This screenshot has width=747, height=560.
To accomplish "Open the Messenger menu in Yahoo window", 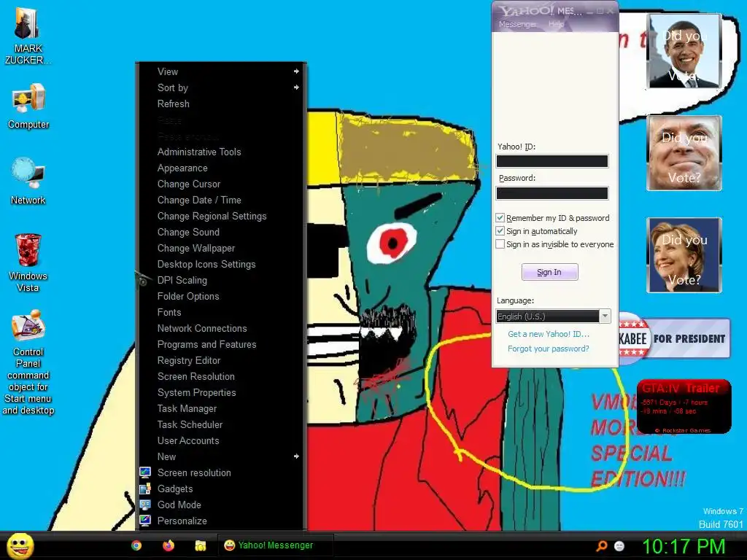I will tap(517, 24).
